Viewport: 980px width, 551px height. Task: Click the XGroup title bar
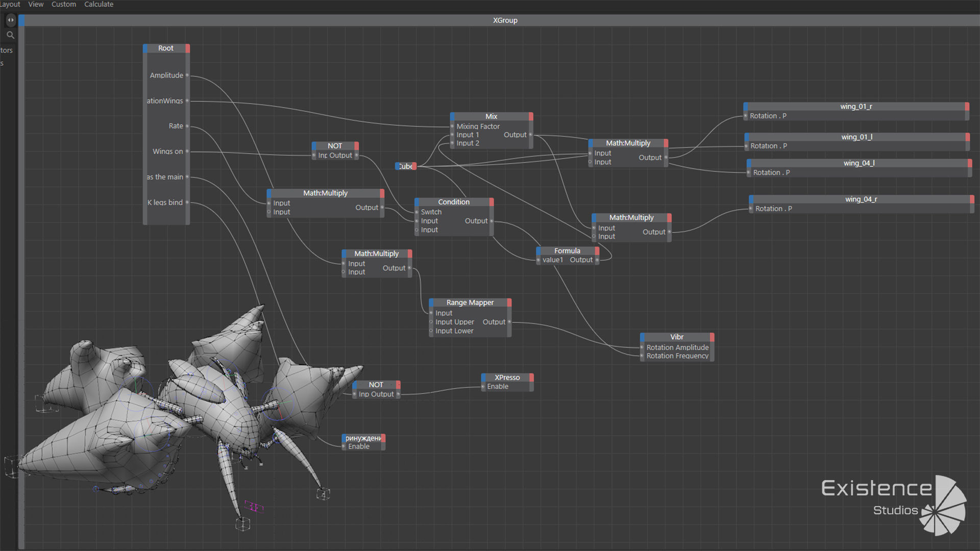pyautogui.click(x=505, y=20)
